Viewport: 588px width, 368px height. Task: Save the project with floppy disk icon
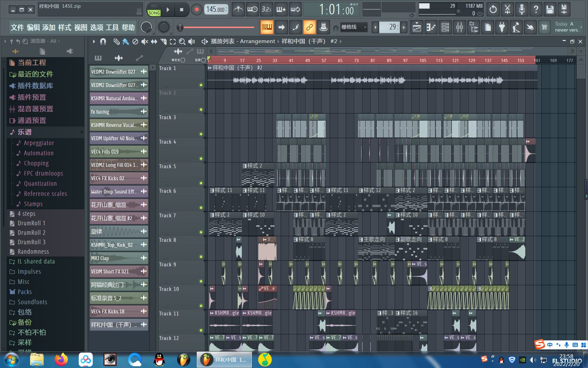point(550,9)
